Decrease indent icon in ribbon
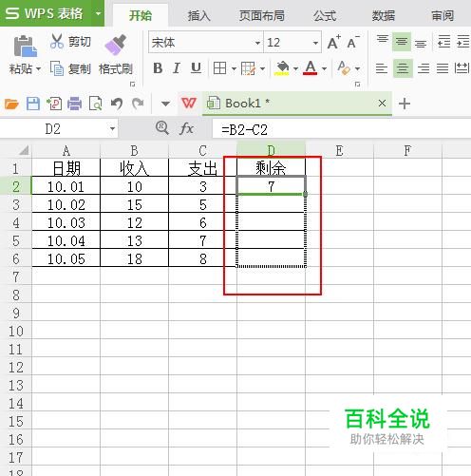 [443, 42]
